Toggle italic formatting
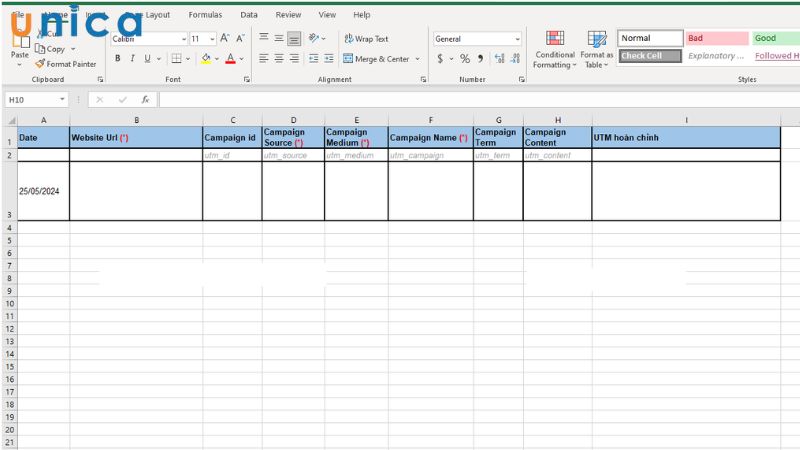The height and width of the screenshot is (450, 800). (x=132, y=59)
